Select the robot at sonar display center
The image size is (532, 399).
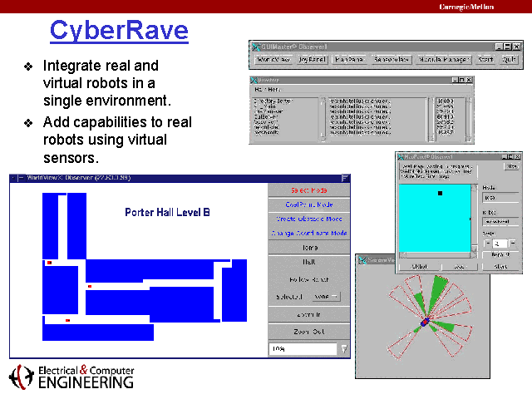click(426, 322)
